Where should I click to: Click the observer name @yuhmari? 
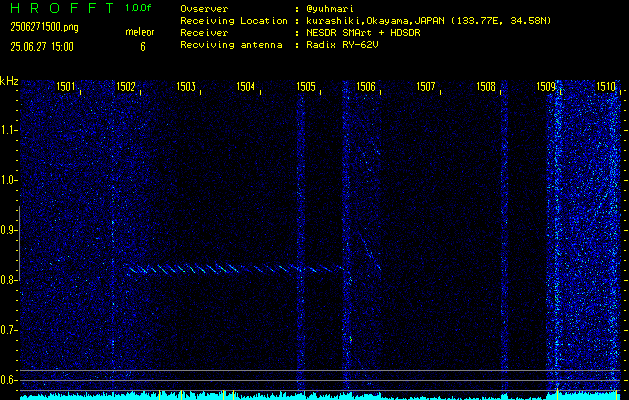pyautogui.click(x=329, y=9)
